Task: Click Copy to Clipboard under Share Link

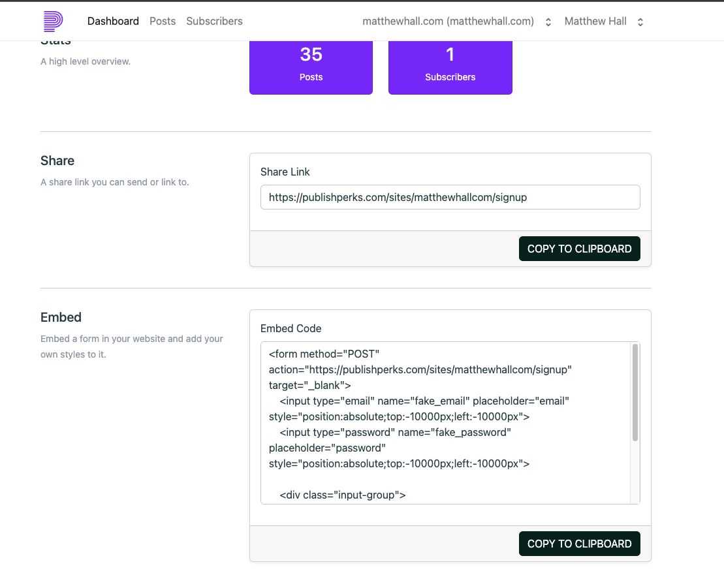Action: point(579,249)
